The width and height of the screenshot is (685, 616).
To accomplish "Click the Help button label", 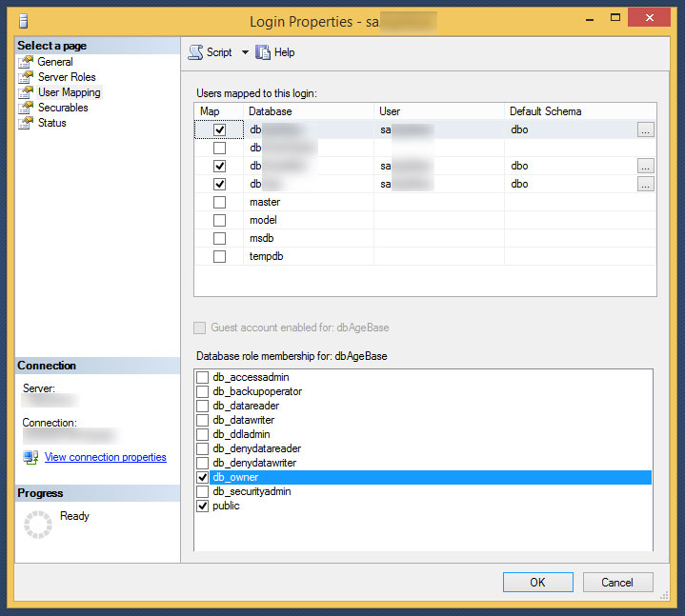I will 284,52.
